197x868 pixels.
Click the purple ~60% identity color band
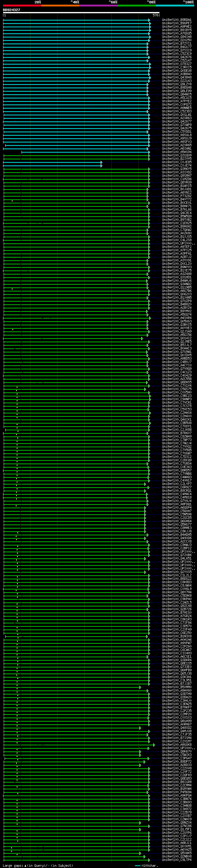pos(99,6)
